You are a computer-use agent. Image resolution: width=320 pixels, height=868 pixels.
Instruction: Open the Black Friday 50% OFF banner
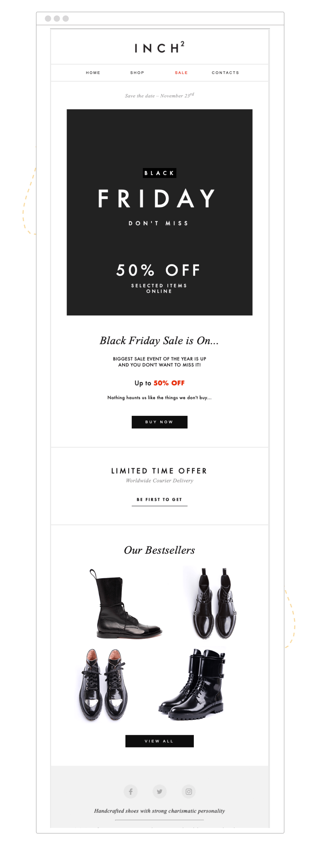pos(160,212)
